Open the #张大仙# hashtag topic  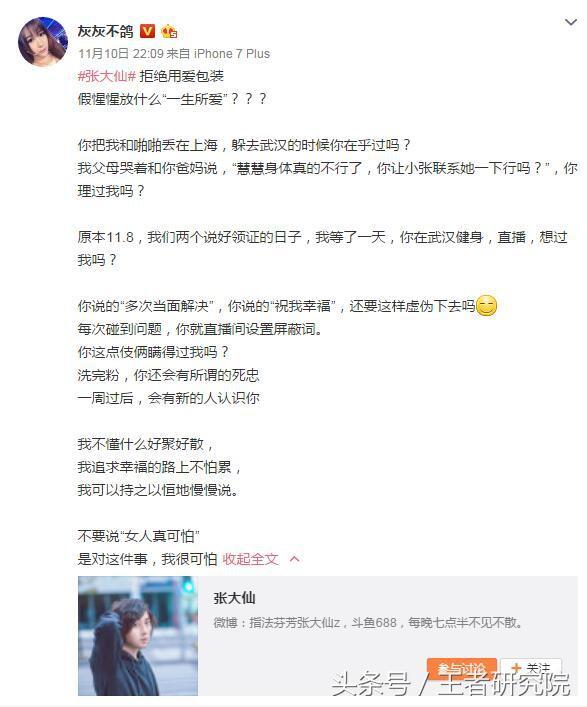[x=107, y=76]
